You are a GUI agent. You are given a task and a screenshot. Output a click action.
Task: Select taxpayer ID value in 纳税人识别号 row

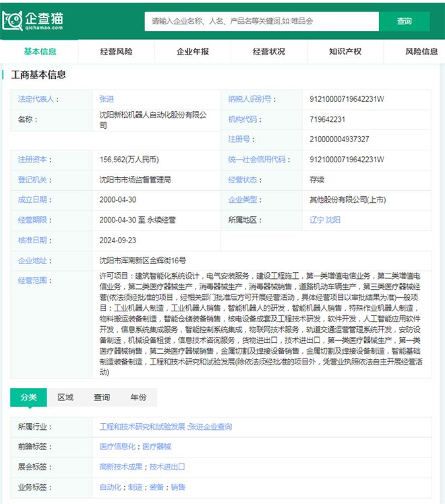tap(347, 99)
